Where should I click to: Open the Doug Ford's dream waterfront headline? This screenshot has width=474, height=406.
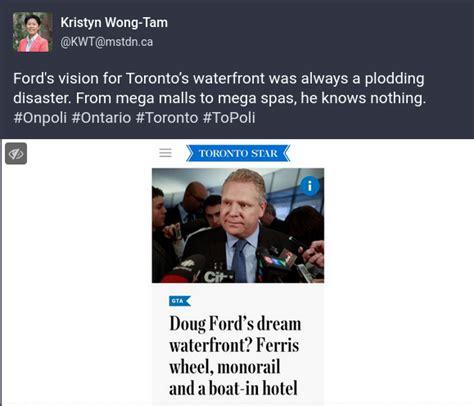pyautogui.click(x=235, y=356)
